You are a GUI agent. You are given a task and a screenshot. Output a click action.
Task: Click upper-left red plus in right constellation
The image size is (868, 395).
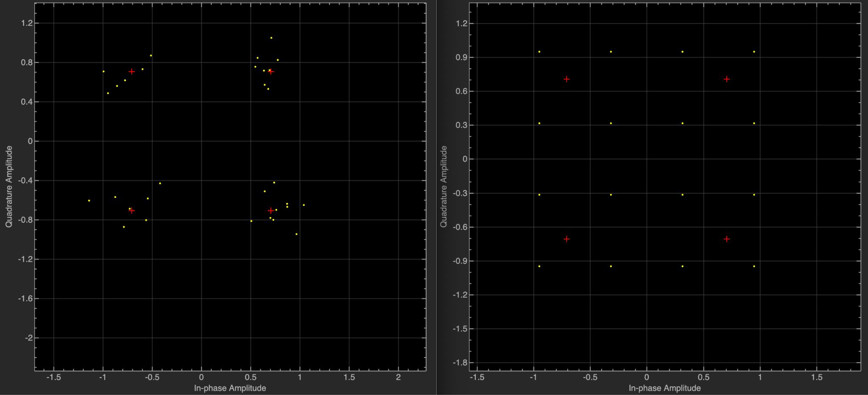tap(567, 79)
